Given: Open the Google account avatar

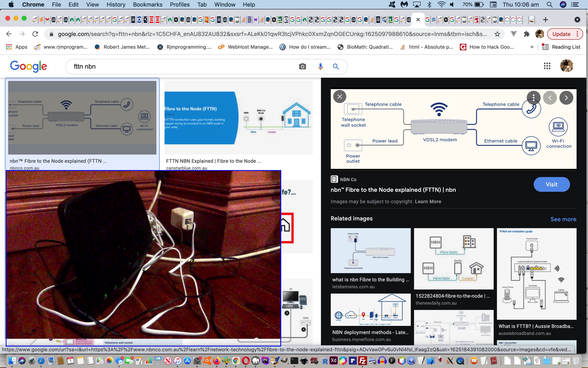Looking at the screenshot, I should [566, 66].
